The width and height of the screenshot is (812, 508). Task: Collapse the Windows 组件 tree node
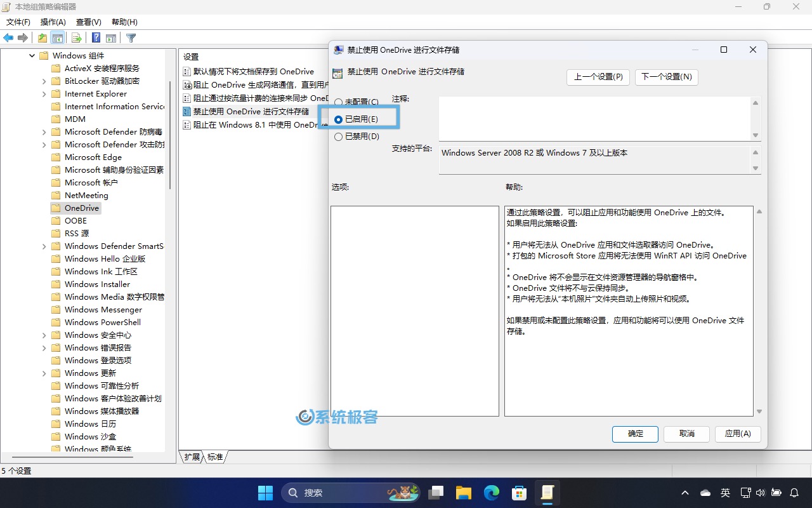(x=32, y=56)
